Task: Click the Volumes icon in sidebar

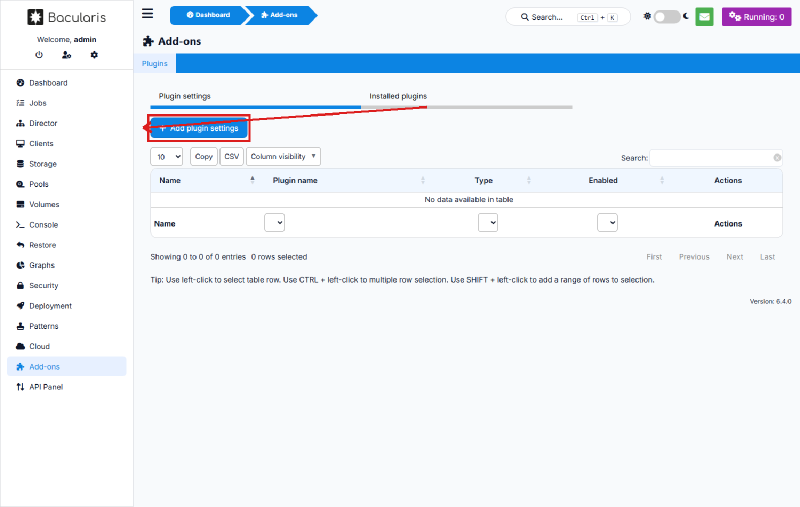Action: point(20,205)
